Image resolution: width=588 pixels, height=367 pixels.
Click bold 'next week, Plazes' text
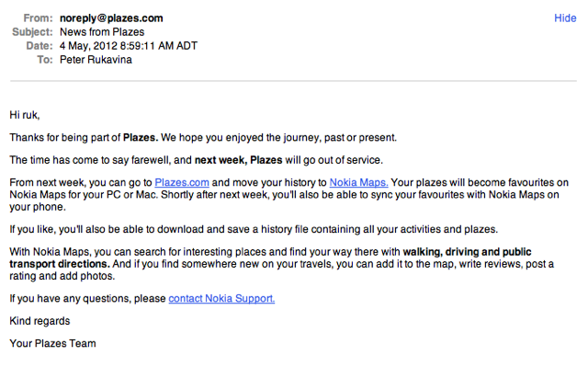click(239, 160)
